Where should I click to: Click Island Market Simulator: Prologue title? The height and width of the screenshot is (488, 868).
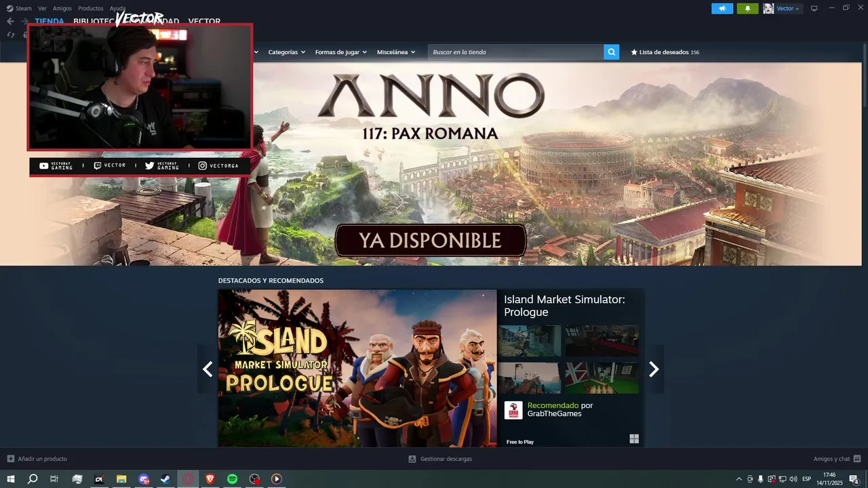click(564, 306)
